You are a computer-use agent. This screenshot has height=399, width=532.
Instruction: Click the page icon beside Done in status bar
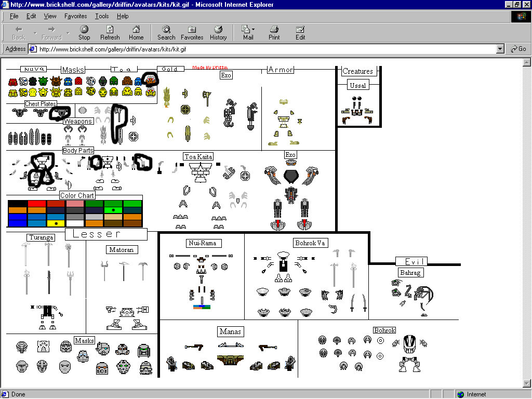[5, 394]
